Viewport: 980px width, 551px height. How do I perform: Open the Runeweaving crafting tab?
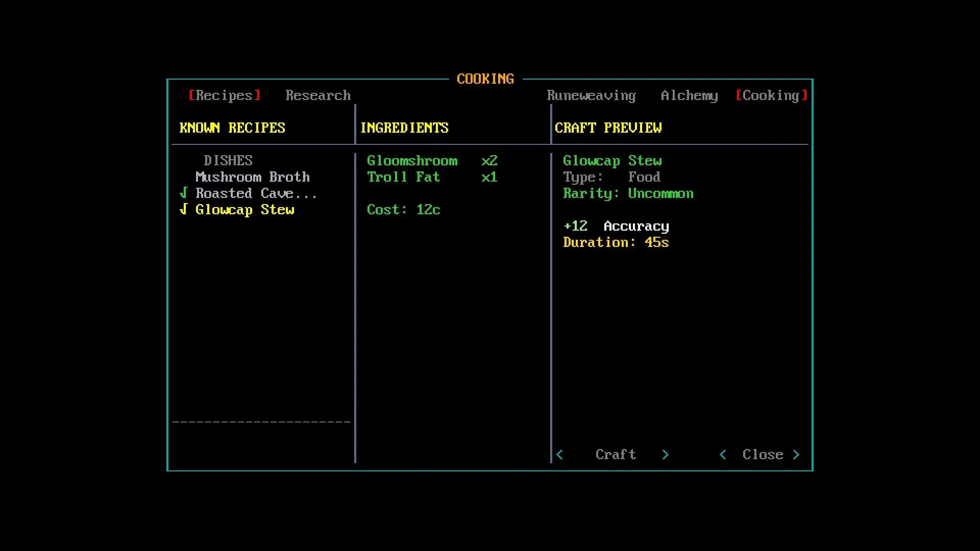[592, 95]
